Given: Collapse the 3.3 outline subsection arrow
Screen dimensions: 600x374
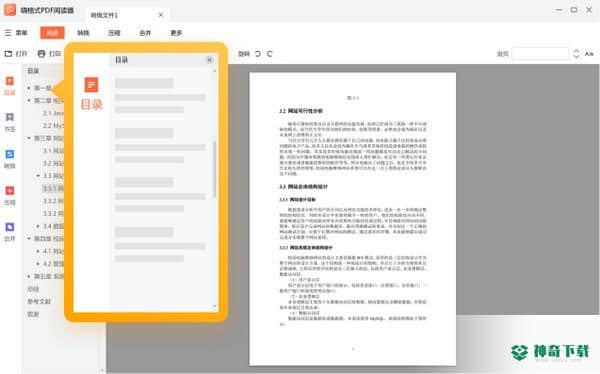Looking at the screenshot, I should (x=38, y=176).
